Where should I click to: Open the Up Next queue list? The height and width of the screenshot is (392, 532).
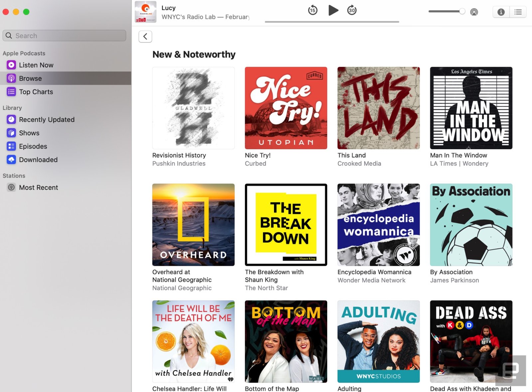[518, 12]
